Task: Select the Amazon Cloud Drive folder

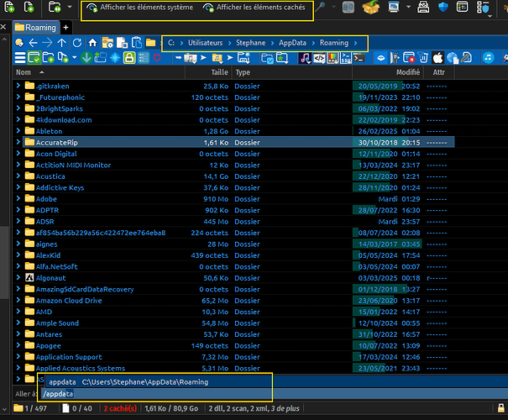Action: (68, 300)
